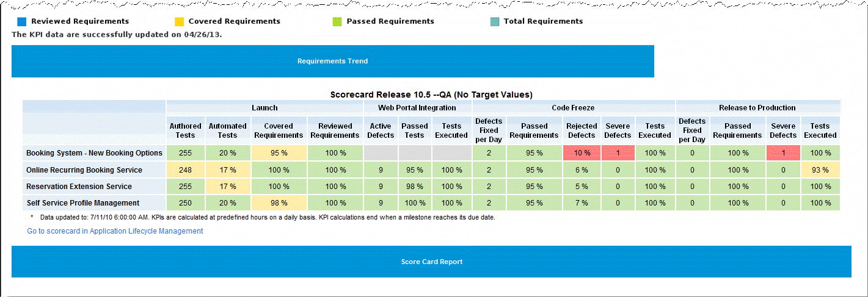The width and height of the screenshot is (868, 297).
Task: Open scorecard in Application Lifecycle Management link
Action: pos(115,231)
